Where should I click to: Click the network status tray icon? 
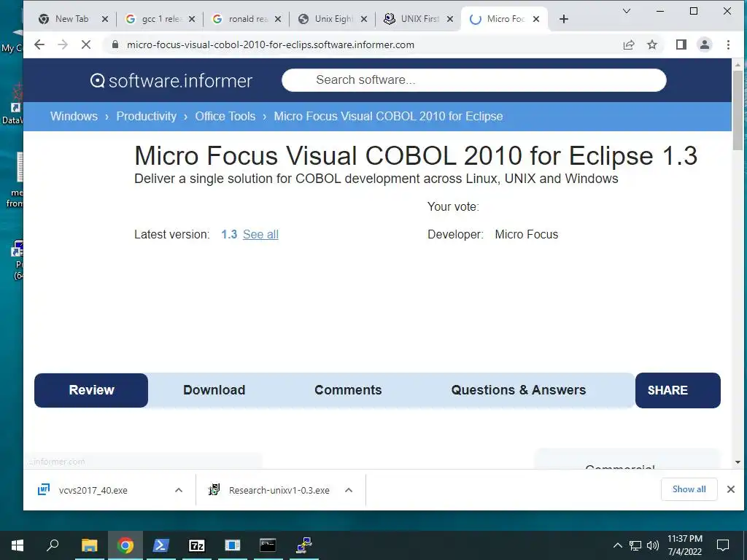635,545
